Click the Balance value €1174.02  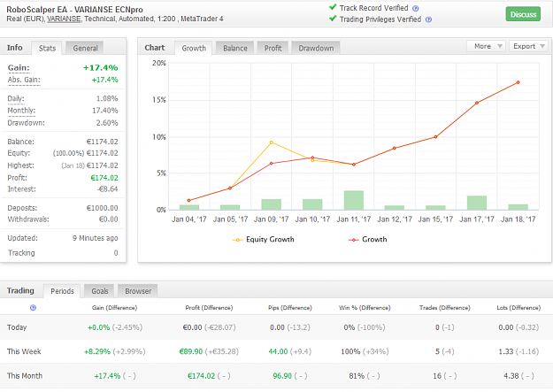103,142
